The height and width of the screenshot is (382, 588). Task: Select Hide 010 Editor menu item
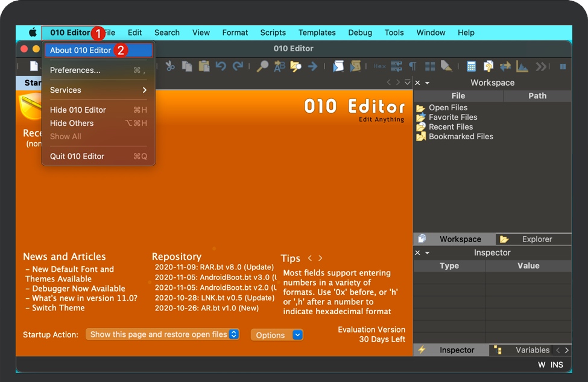(98, 110)
